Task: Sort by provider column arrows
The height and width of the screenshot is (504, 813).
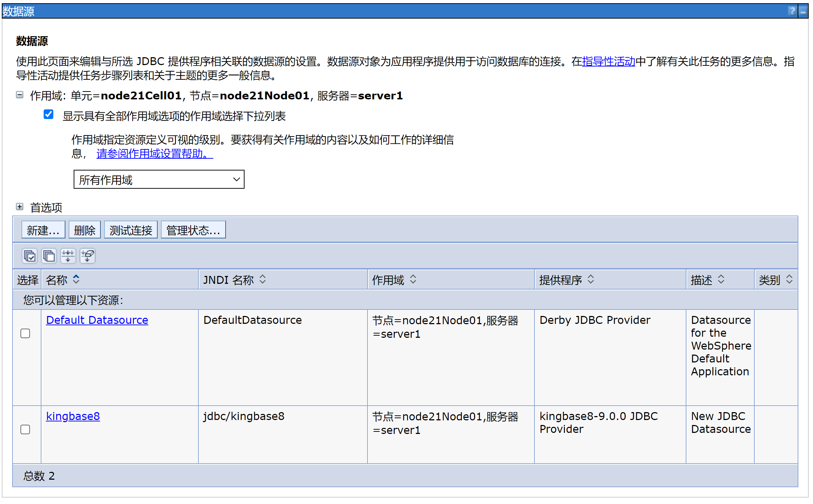Action: coord(591,280)
